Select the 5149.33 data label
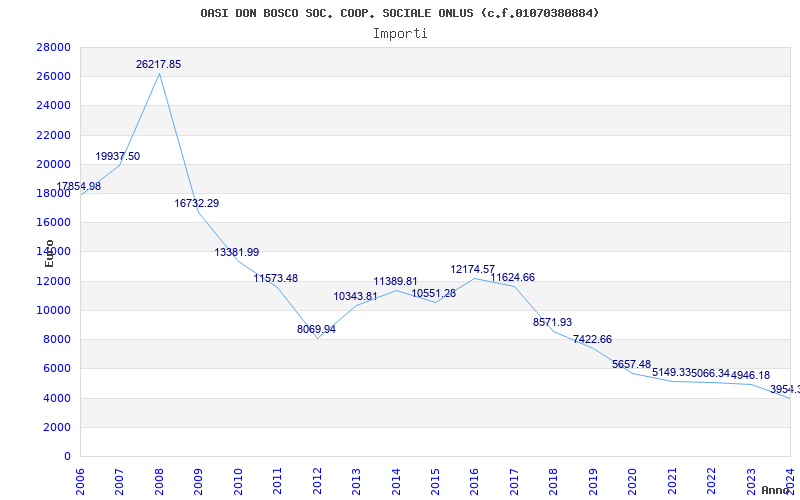 point(671,372)
